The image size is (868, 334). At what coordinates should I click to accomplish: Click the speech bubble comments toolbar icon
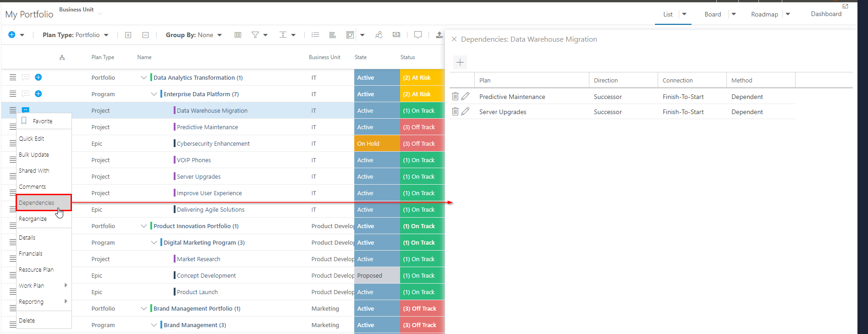coord(418,35)
